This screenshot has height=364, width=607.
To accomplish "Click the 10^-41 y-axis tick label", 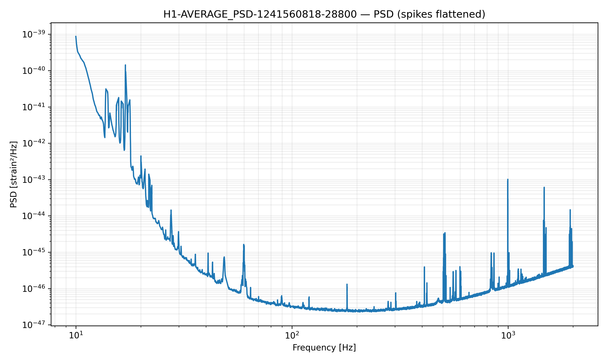I will coord(34,107).
